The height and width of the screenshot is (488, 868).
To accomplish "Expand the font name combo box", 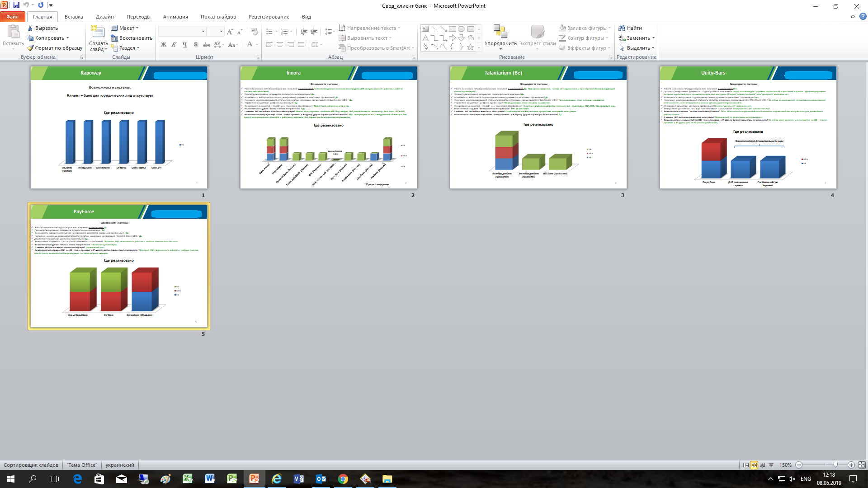I will (203, 32).
